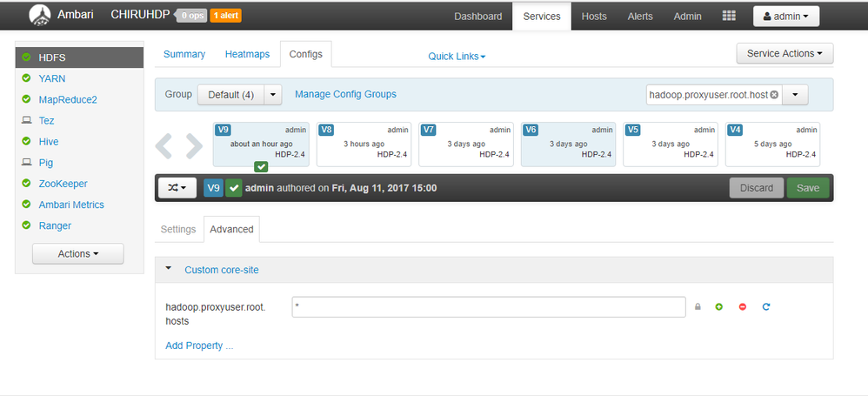Click the 0 ops badge

click(x=191, y=16)
